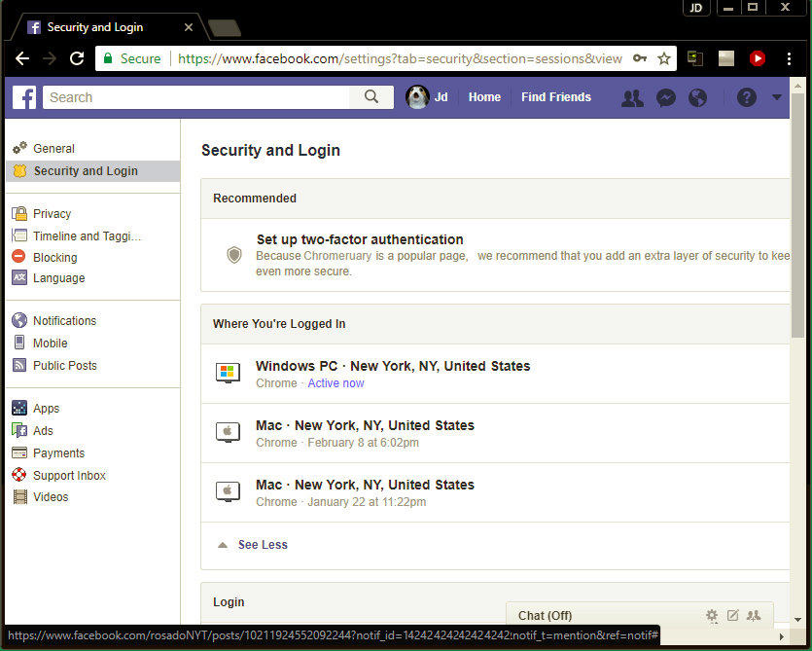The height and width of the screenshot is (651, 812).
Task: Click the Support Inbox lifebuoy icon
Action: (x=19, y=474)
